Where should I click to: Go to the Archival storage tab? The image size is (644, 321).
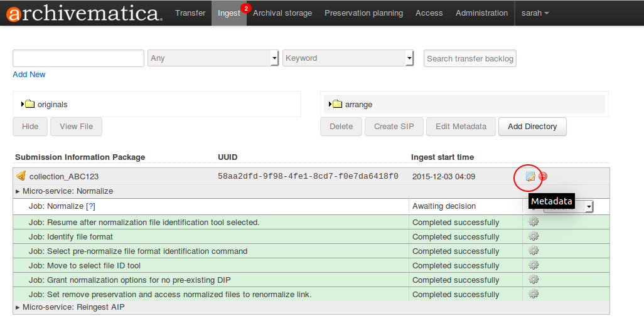click(x=282, y=13)
